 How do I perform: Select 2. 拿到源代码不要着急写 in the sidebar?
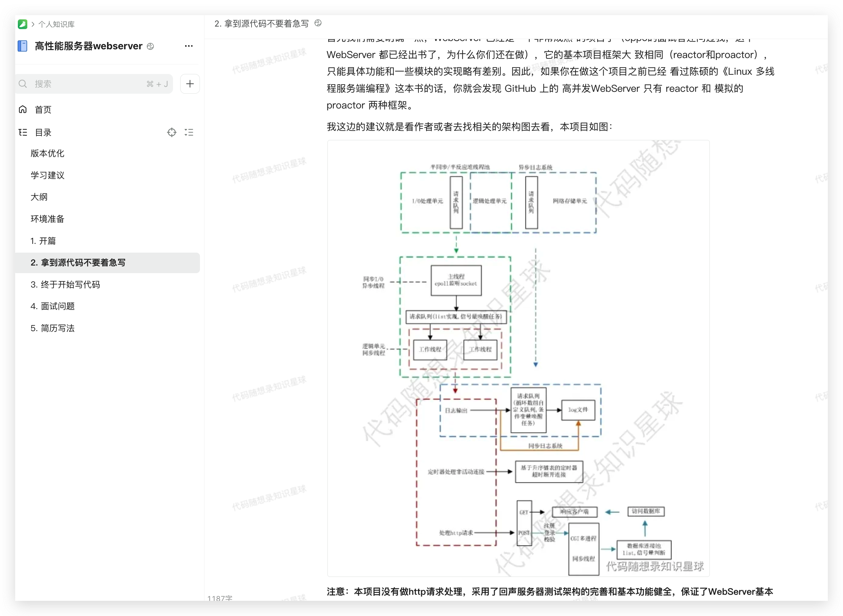point(107,262)
